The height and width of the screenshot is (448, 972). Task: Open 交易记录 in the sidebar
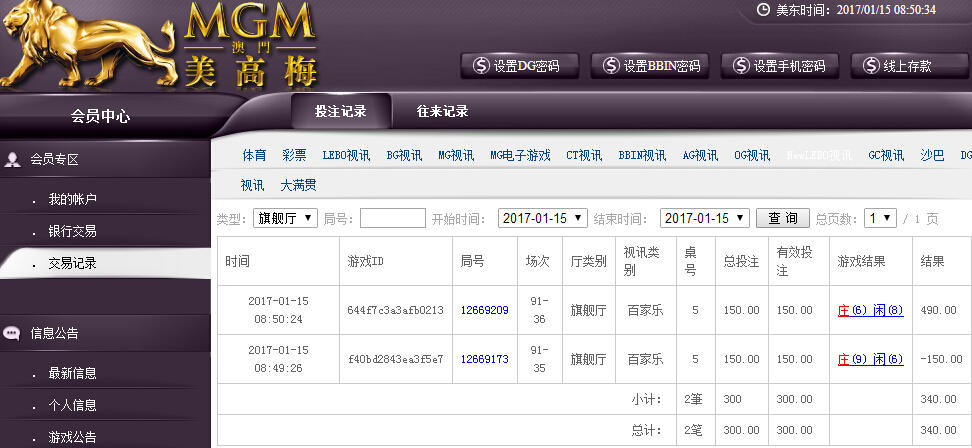pos(73,263)
